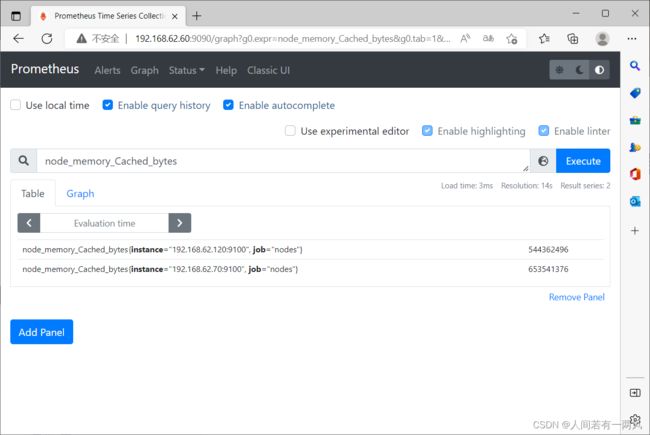Open browser settings and more menu
The image size is (650, 435).
(x=632, y=39)
